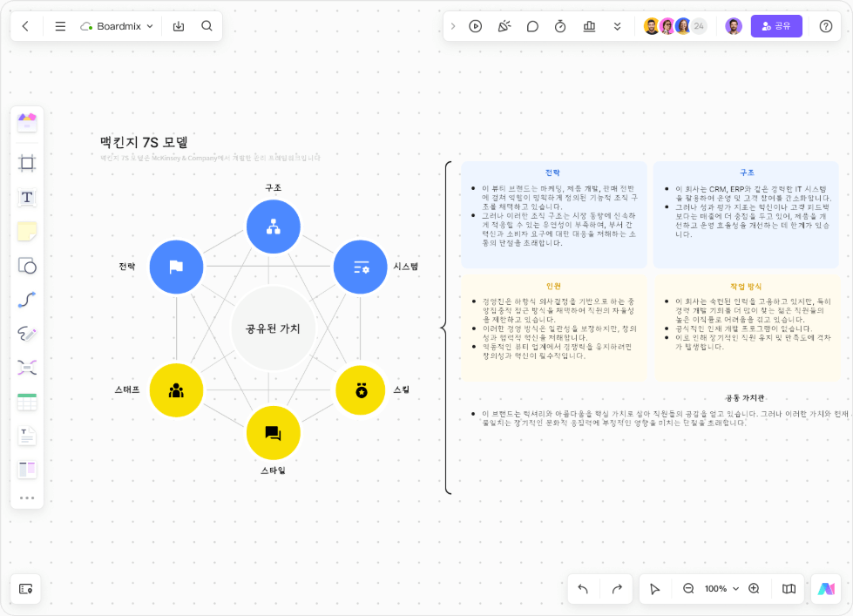Open the 100% zoom level dropdown
This screenshot has height=616, width=853.
[x=721, y=589]
